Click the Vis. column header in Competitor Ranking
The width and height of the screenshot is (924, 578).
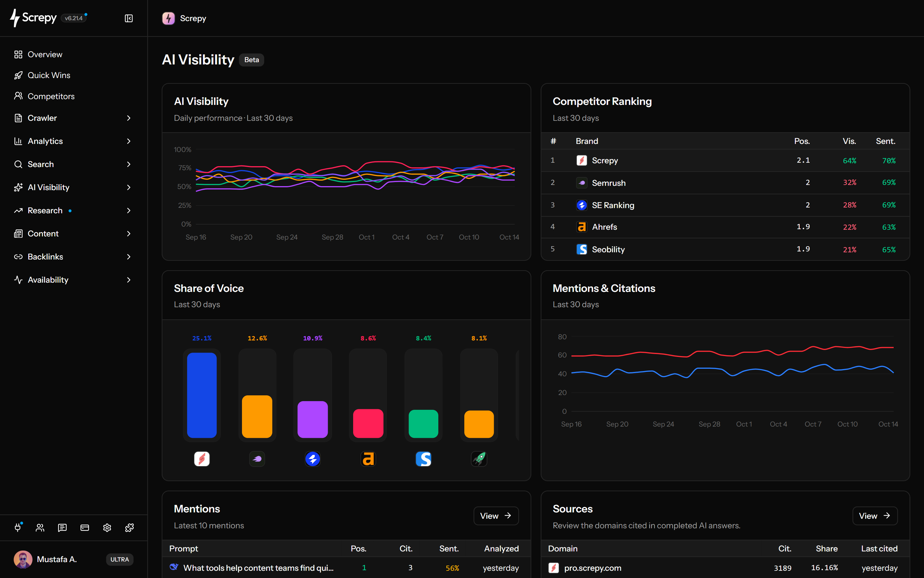(849, 141)
